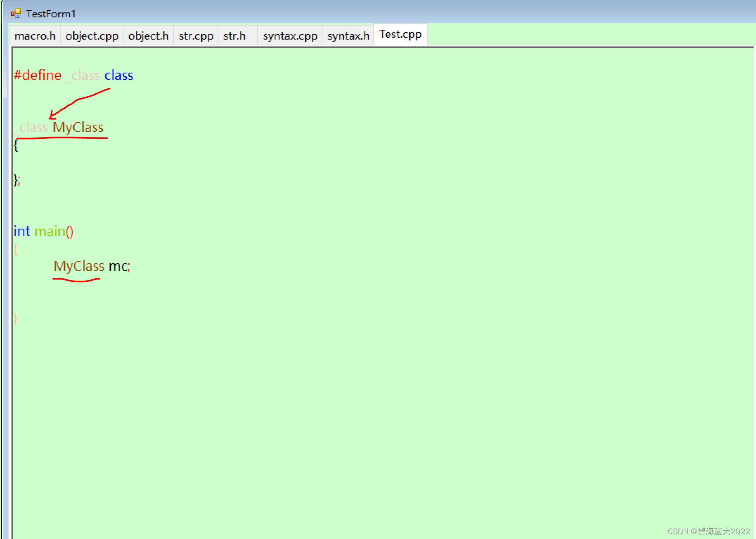Switch to the syntax.h tab
Image resolution: width=756 pixels, height=539 pixels.
pos(348,36)
